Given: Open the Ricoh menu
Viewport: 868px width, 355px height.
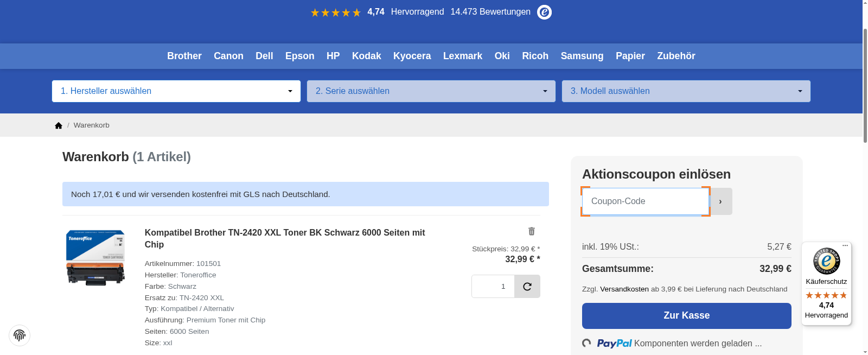Looking at the screenshot, I should [x=535, y=56].
